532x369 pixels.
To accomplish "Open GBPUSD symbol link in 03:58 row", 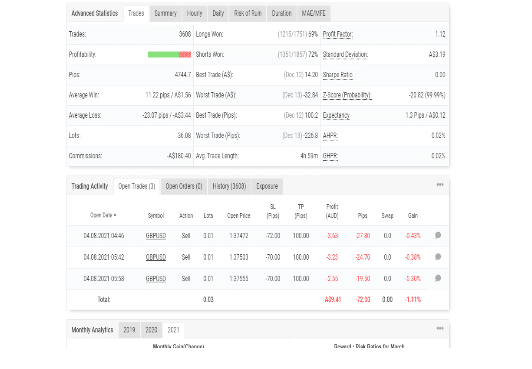I will click(156, 278).
